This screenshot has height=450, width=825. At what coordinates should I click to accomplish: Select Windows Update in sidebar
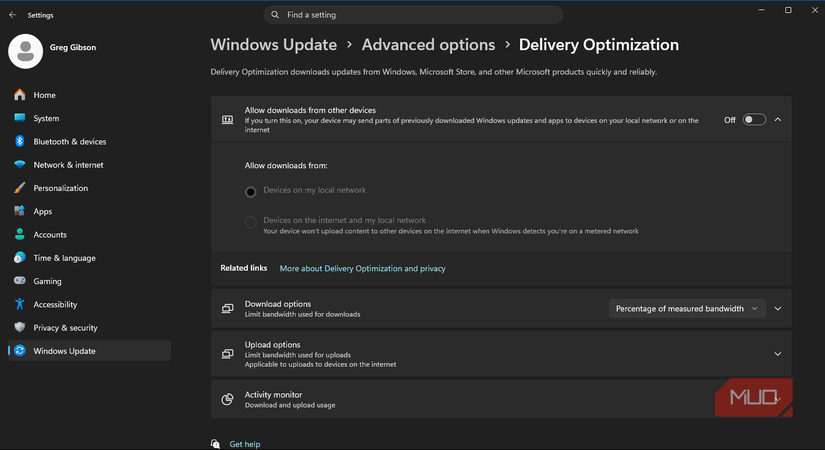(89, 351)
